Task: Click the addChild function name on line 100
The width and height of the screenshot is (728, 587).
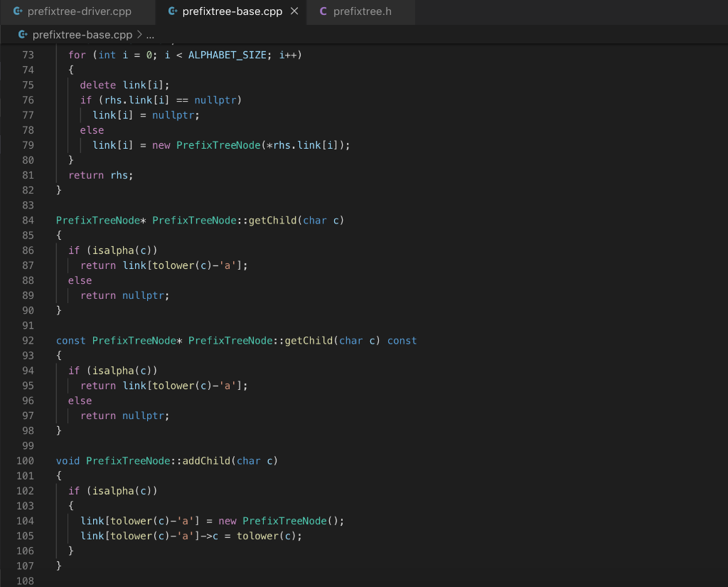Action: [206, 461]
